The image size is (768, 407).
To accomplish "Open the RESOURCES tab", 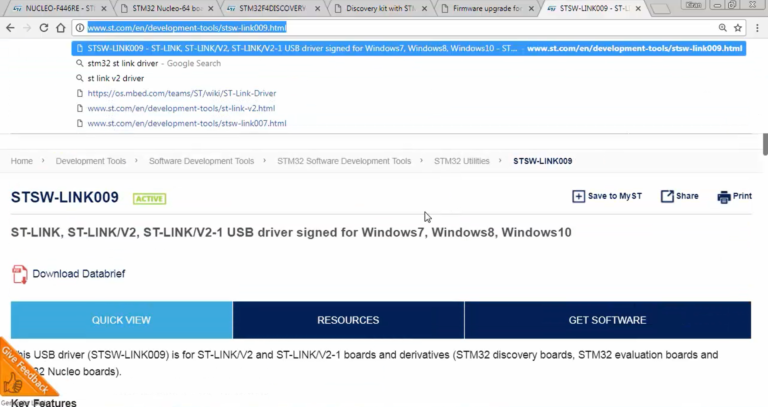I will [348, 320].
